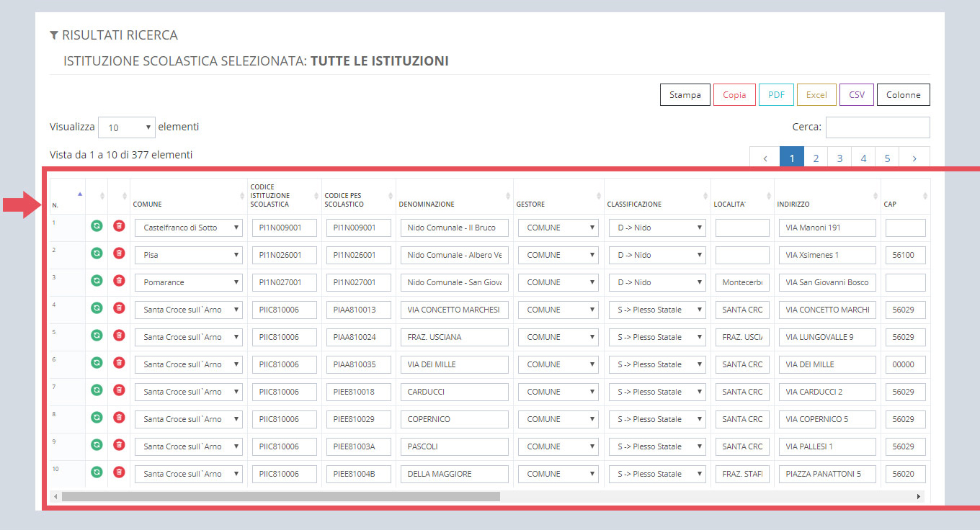Open the Comune dropdown showing Pisa
The image size is (980, 530).
click(189, 255)
